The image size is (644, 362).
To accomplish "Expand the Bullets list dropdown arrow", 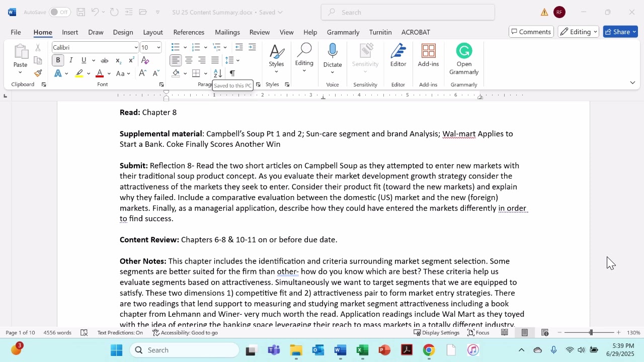I will tap(185, 47).
